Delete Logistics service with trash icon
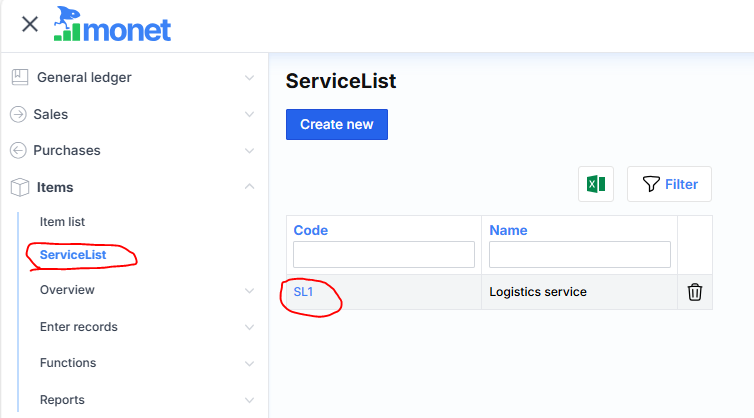Image resolution: width=754 pixels, height=418 pixels. (695, 292)
